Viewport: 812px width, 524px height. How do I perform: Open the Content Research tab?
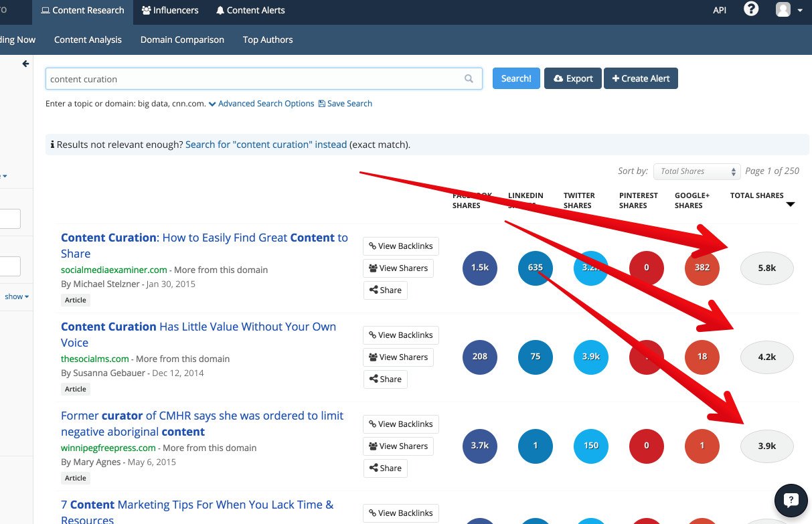[x=82, y=10]
